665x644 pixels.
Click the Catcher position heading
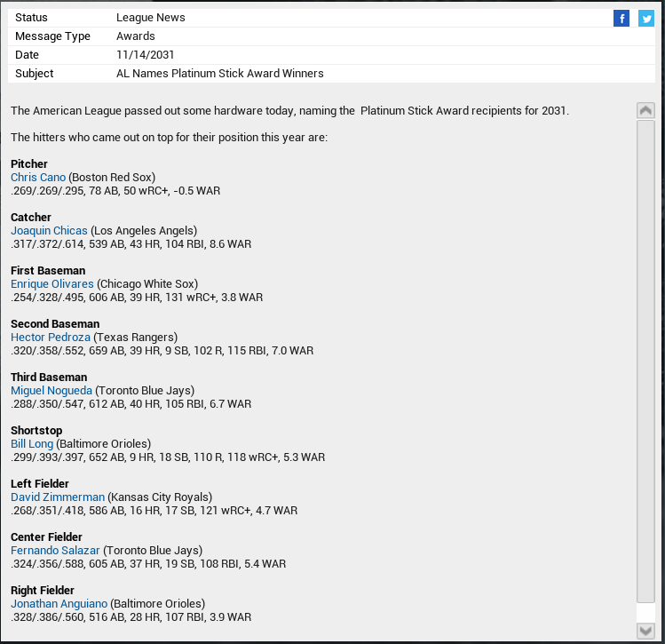pyautogui.click(x=31, y=218)
